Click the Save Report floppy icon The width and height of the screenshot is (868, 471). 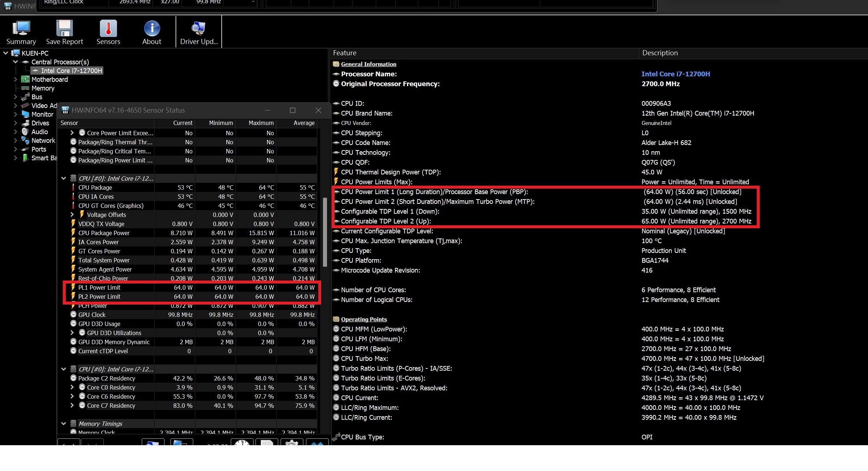[x=65, y=28]
